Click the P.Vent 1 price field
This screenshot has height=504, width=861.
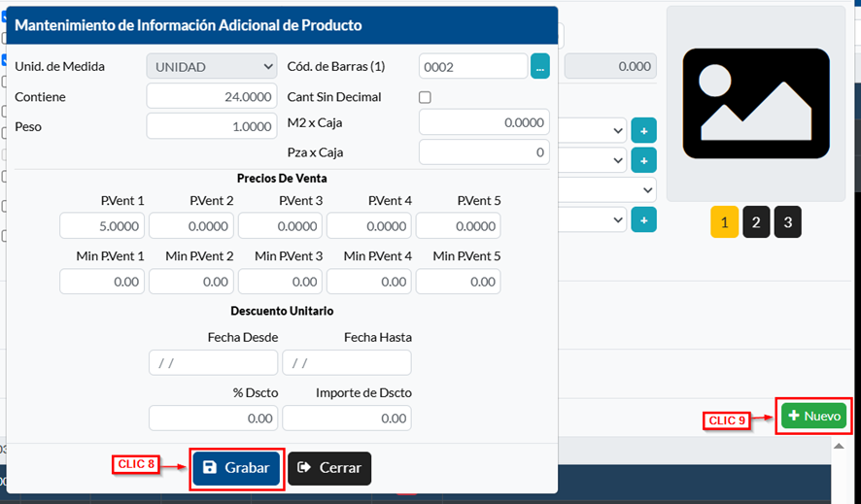[x=102, y=225]
